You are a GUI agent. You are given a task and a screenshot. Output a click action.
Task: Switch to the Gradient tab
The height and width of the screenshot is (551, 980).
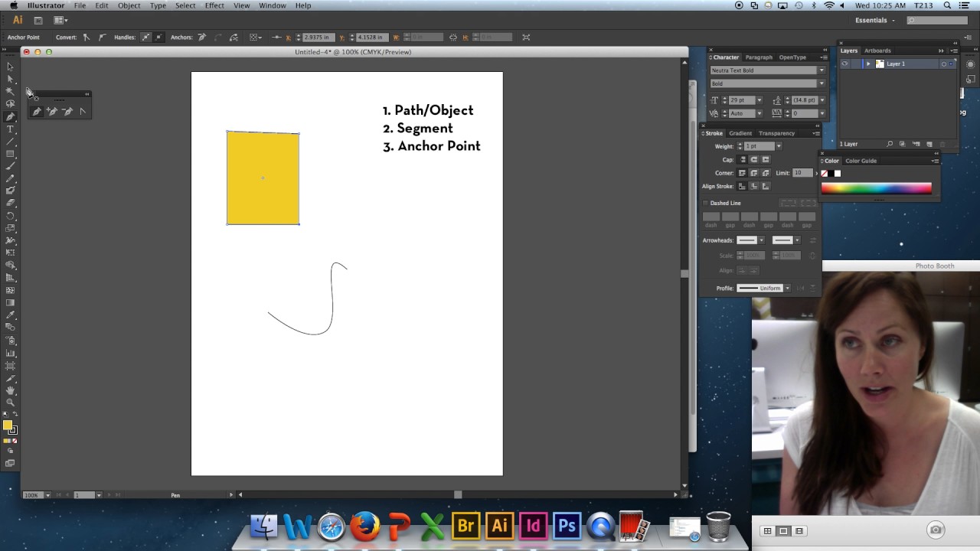coord(740,133)
